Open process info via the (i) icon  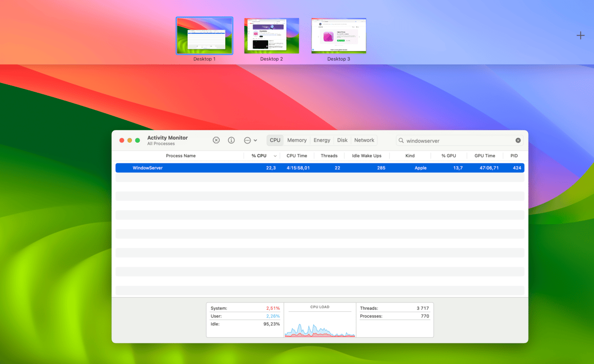[x=232, y=140]
